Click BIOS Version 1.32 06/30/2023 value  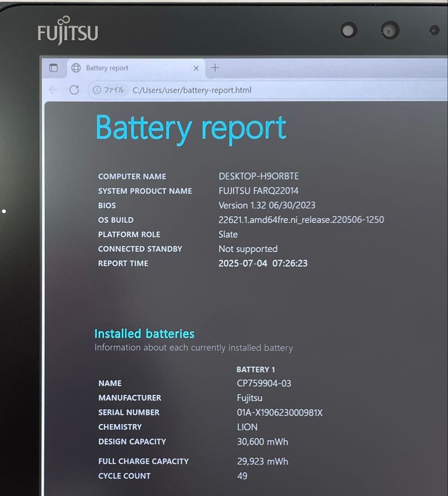[x=267, y=205]
